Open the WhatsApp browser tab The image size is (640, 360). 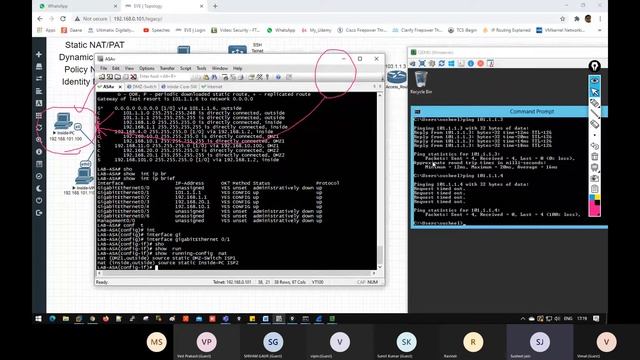click(x=78, y=6)
